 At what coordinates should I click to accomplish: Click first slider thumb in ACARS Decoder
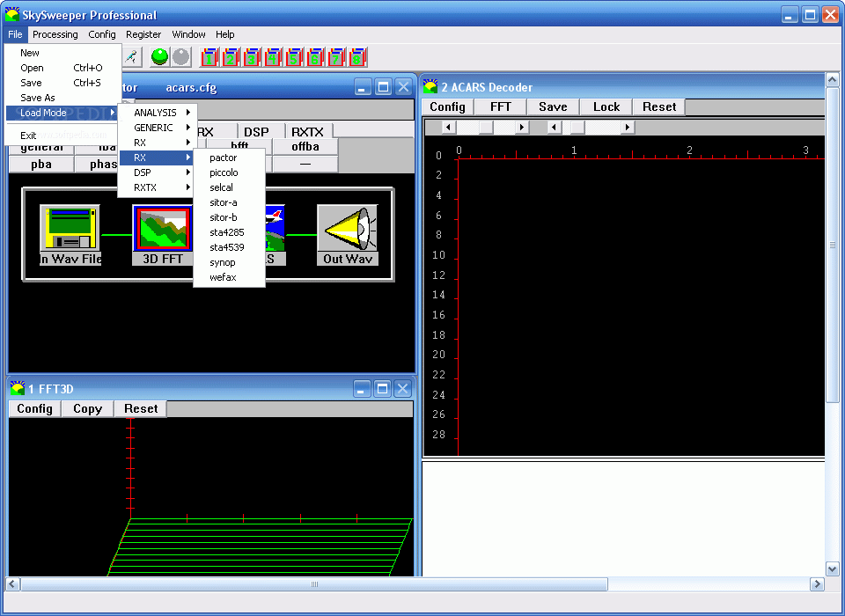click(486, 128)
